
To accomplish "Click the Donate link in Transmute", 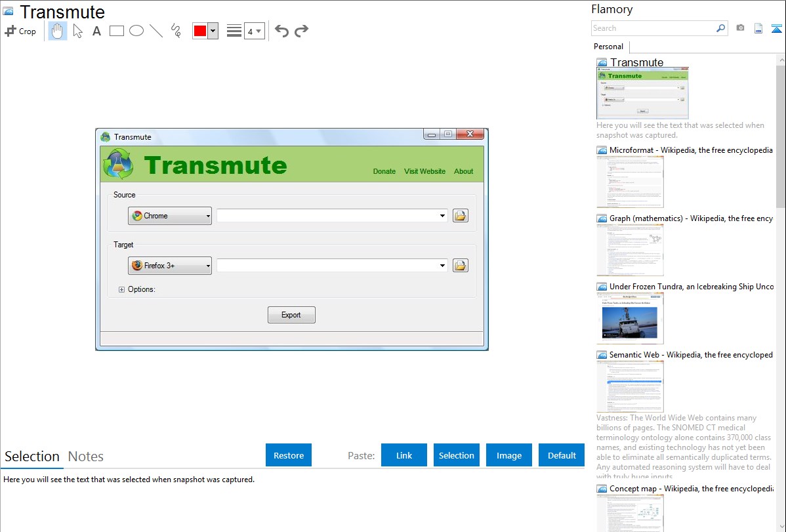I will [384, 171].
